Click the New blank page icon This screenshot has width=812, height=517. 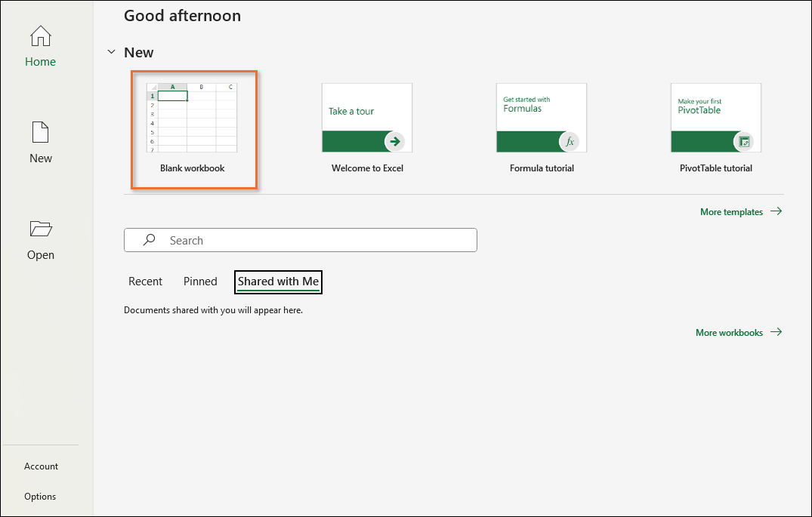(40, 132)
